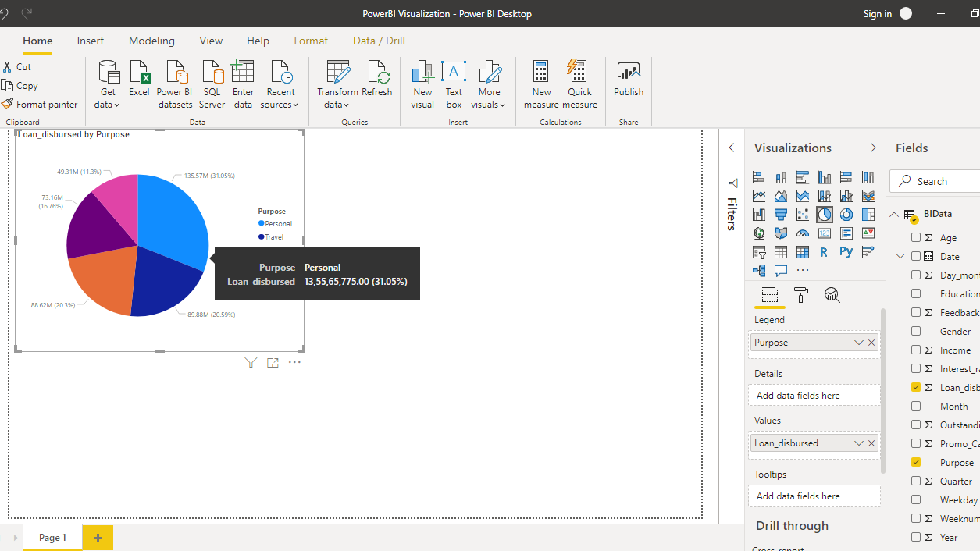
Task: Choose the Scatter chart visualization
Action: coord(803,215)
